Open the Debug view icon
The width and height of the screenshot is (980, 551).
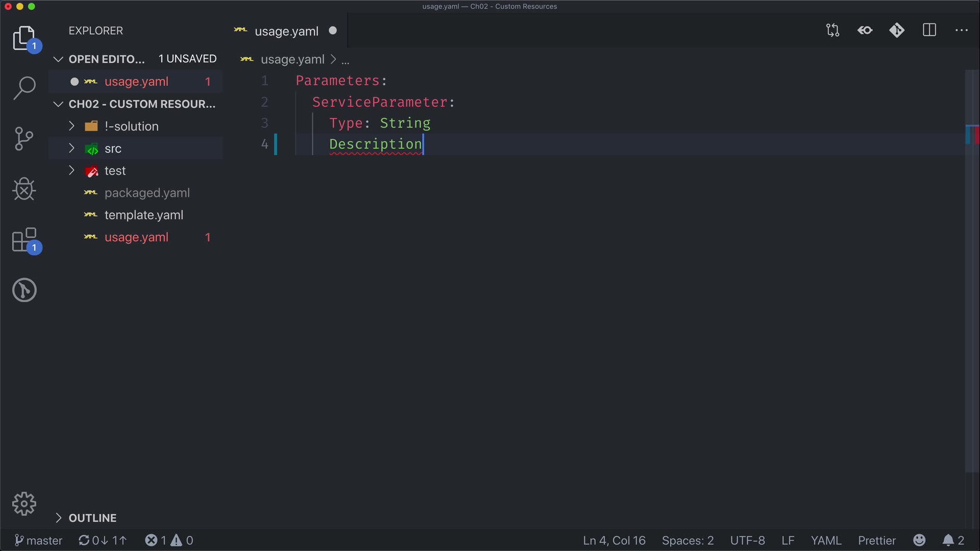coord(24,189)
